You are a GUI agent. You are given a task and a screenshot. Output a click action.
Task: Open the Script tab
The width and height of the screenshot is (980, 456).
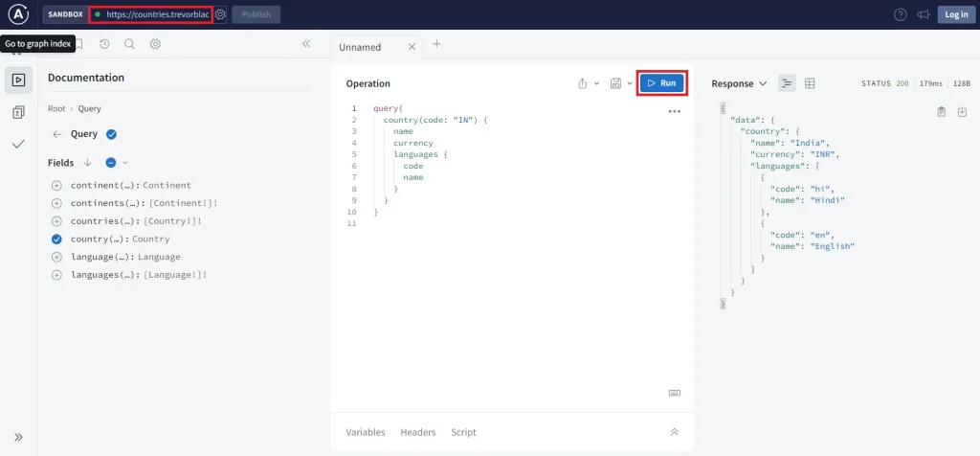464,432
